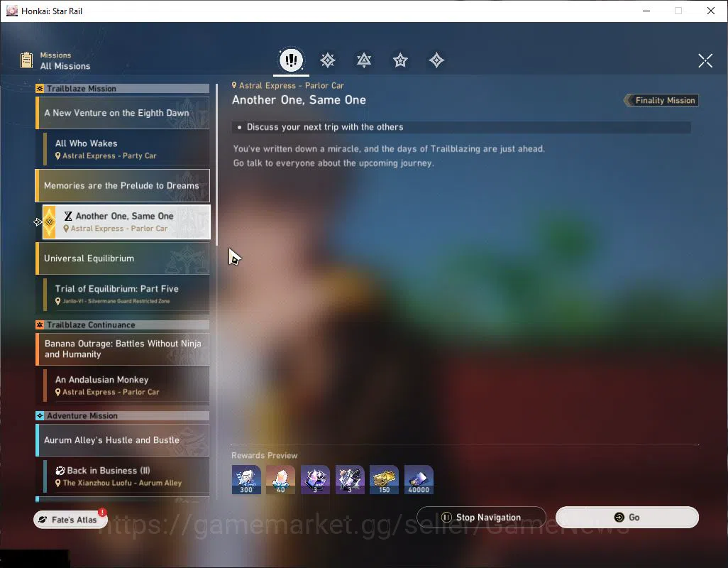This screenshot has width=728, height=568.
Task: Click the Adventure Mission section header
Action: pyautogui.click(x=123, y=415)
